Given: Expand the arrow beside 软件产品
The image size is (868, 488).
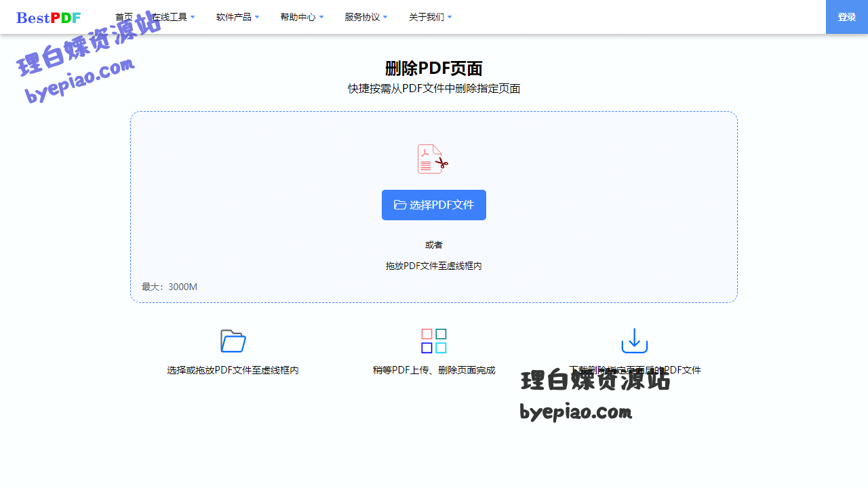Looking at the screenshot, I should 257,17.
